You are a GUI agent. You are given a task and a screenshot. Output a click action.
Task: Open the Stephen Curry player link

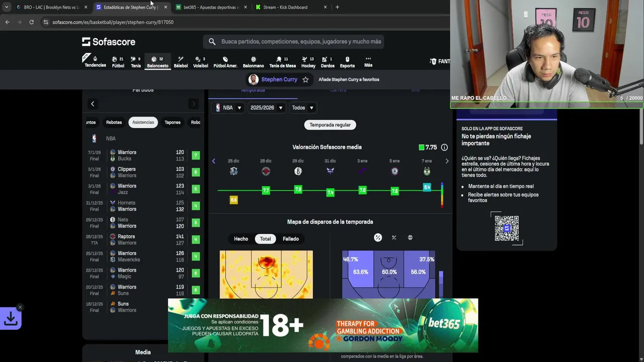point(279,79)
